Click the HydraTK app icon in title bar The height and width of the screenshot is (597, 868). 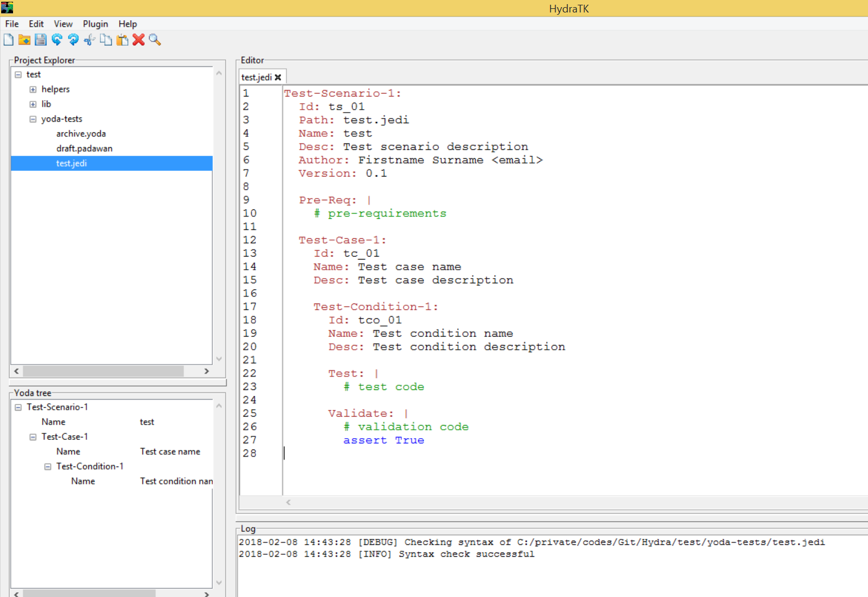pyautogui.click(x=7, y=8)
